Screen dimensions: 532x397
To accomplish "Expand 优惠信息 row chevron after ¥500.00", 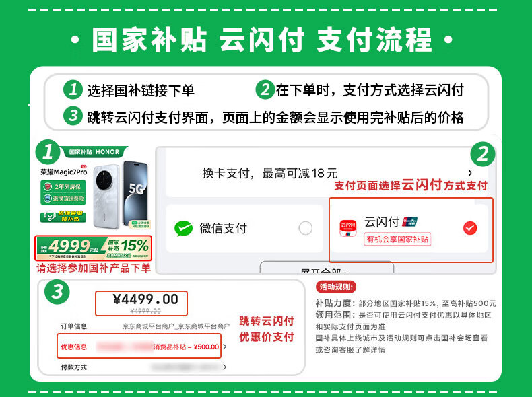I will pyautogui.click(x=225, y=347).
